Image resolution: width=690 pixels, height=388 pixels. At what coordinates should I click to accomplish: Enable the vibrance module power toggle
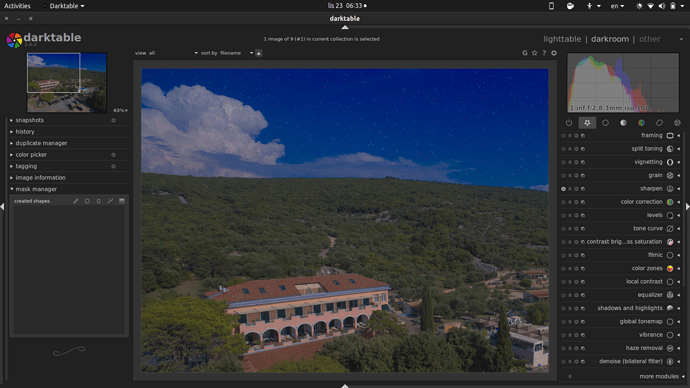click(563, 335)
